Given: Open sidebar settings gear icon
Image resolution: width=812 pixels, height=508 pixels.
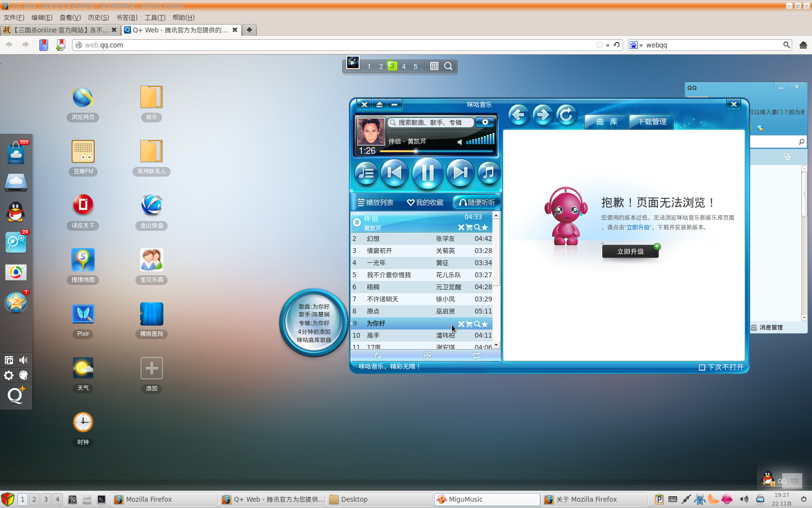Looking at the screenshot, I should (x=9, y=375).
